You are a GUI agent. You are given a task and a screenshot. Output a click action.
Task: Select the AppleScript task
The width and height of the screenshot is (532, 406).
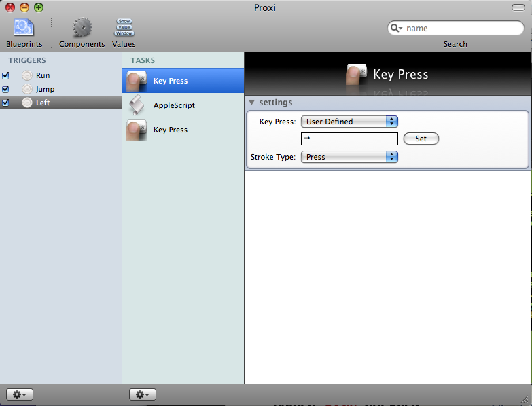click(183, 105)
